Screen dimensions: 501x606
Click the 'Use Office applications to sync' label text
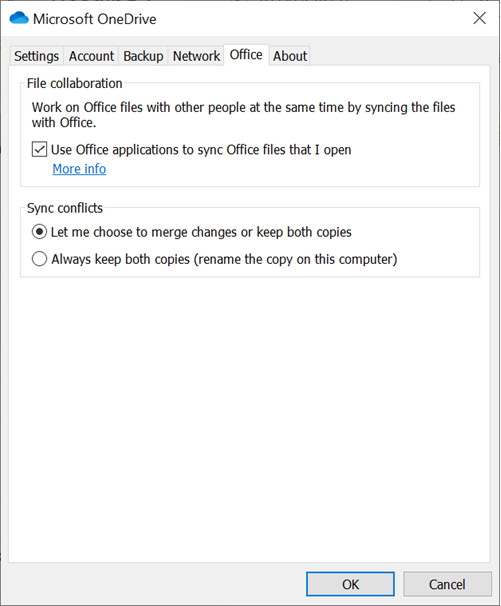tap(201, 150)
